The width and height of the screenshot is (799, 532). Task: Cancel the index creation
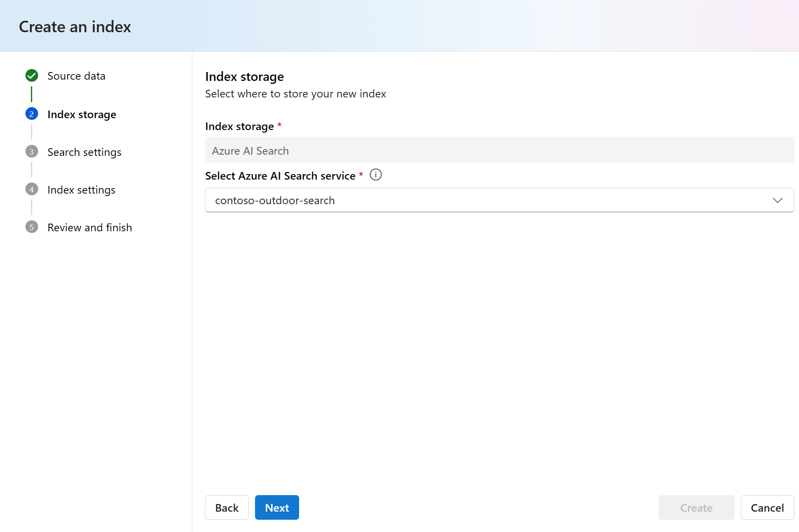(x=767, y=507)
